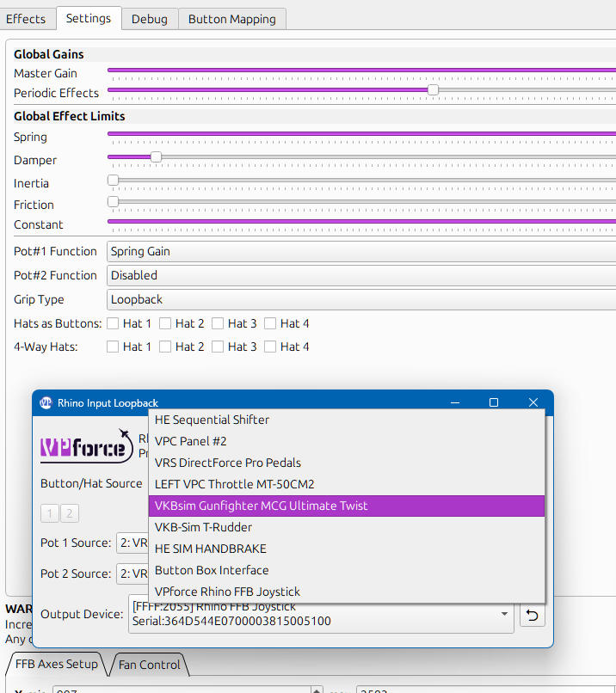
Task: Enable Hats as Buttons Hat 3 checkbox
Action: (x=218, y=323)
